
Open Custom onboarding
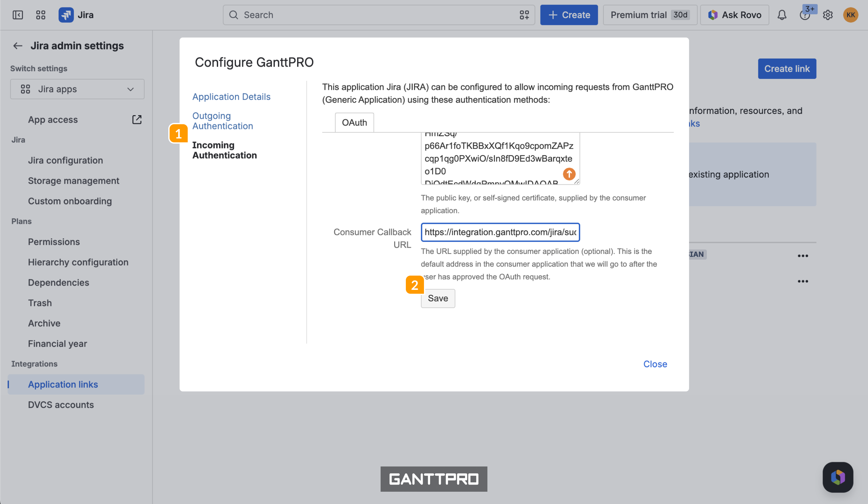coord(70,201)
